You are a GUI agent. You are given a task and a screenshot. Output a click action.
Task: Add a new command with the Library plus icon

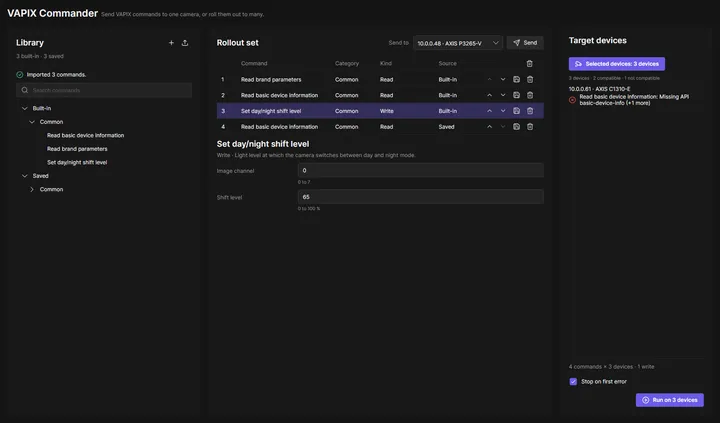coord(171,43)
